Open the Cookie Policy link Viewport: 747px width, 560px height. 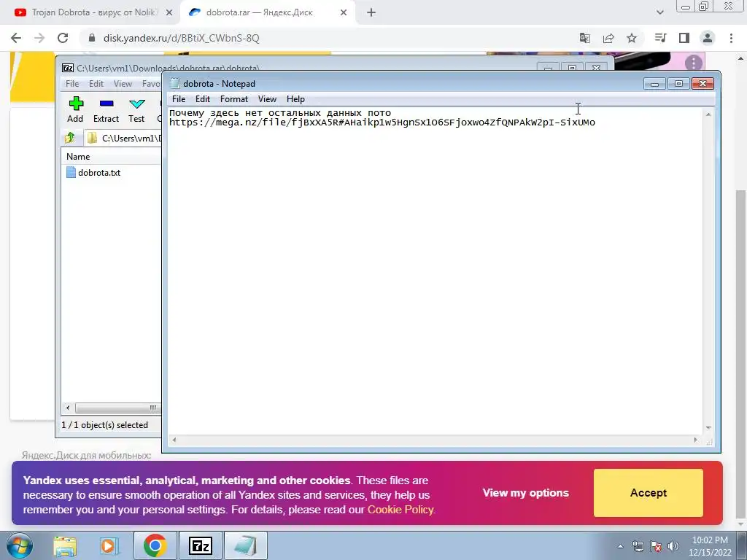pyautogui.click(x=400, y=510)
